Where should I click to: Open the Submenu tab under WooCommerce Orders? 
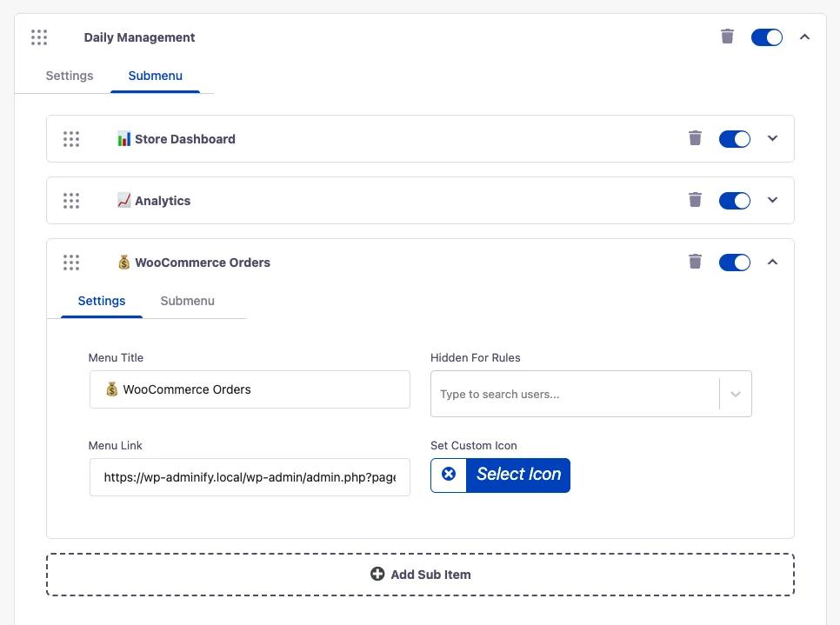pos(188,301)
